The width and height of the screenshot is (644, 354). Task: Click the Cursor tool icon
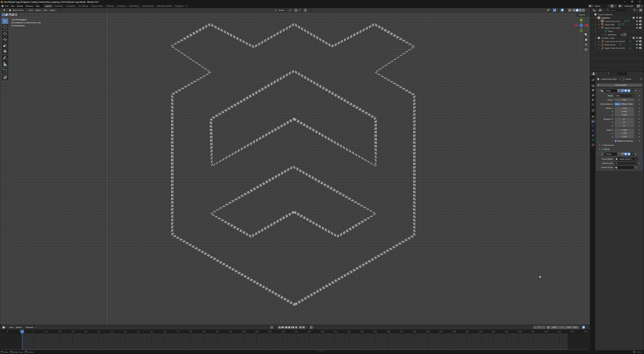coord(5,27)
